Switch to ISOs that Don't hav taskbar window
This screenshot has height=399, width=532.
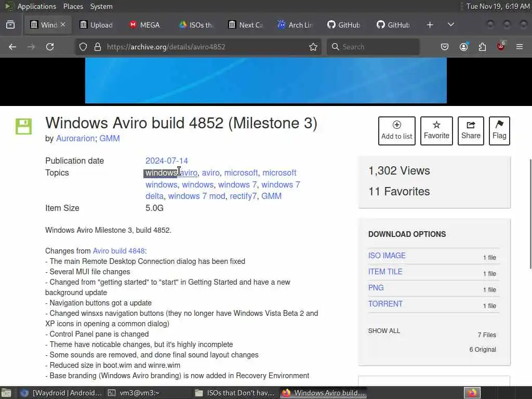(x=235, y=393)
